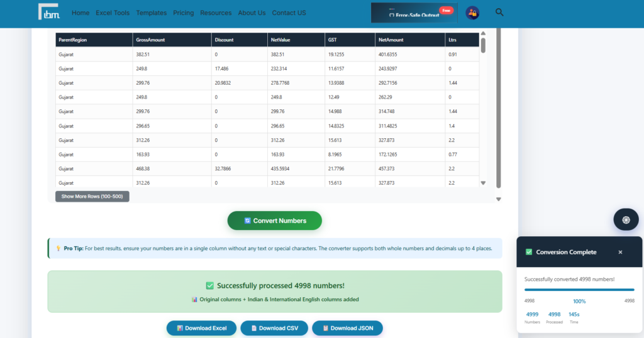Image resolution: width=644 pixels, height=338 pixels.
Task: Click the green check icon in success banner
Action: [209, 285]
